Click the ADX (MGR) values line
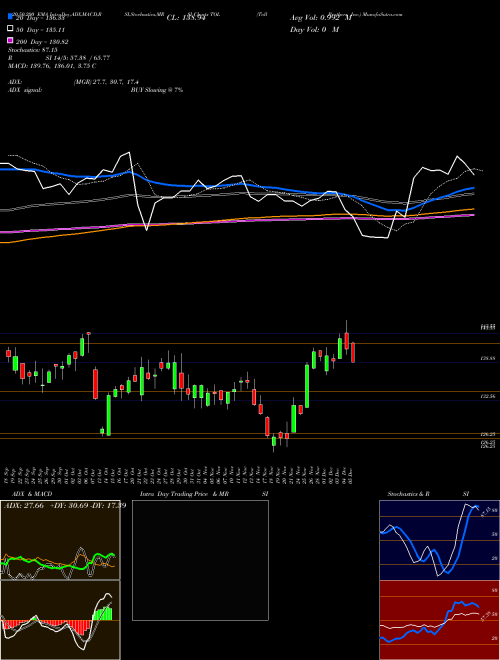The image size is (500, 660). point(73,82)
